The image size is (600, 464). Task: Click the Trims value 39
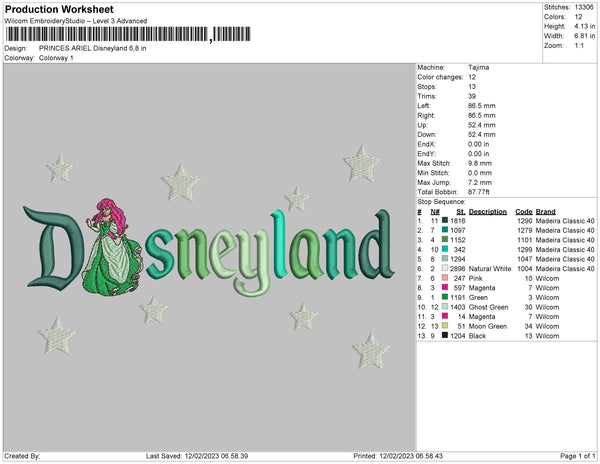(472, 96)
